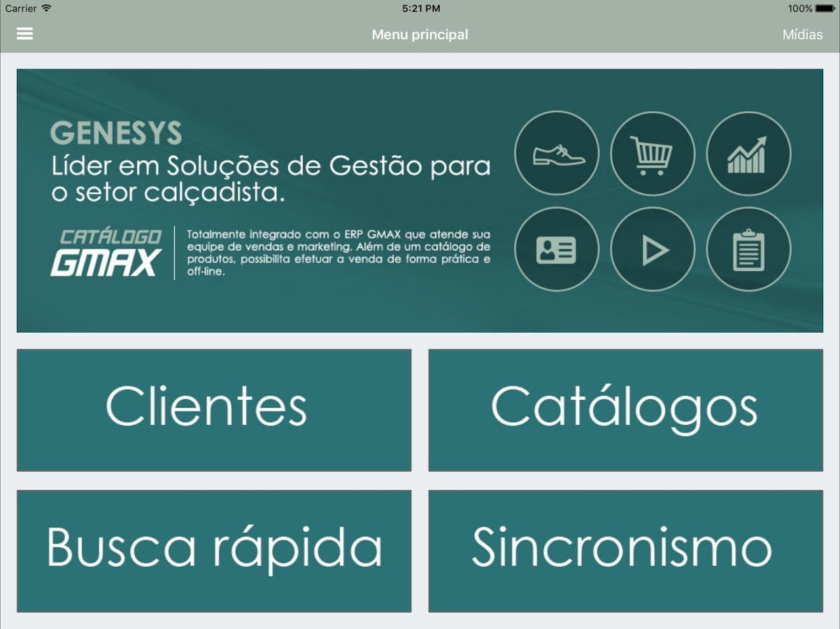
Task: Tap the 'Menu principal' title
Action: point(420,34)
